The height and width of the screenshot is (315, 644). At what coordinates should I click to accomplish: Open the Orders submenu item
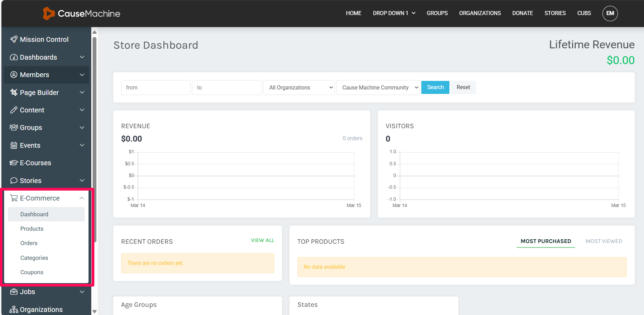point(29,243)
